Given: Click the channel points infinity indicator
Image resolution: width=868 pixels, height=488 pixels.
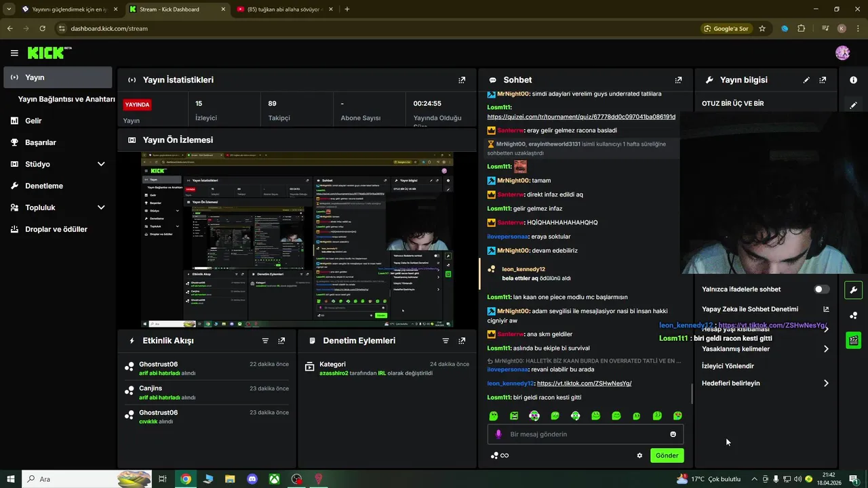Looking at the screenshot, I should 500,455.
